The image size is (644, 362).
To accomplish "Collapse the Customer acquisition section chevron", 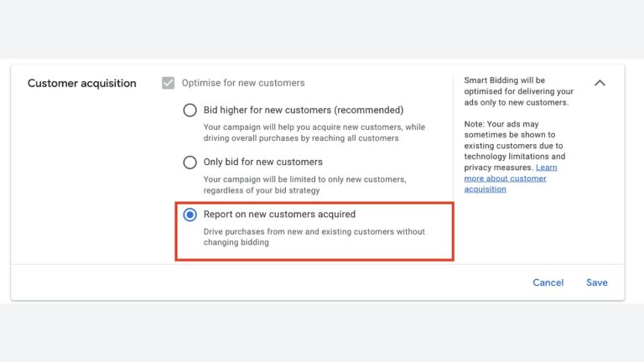I will pos(600,83).
